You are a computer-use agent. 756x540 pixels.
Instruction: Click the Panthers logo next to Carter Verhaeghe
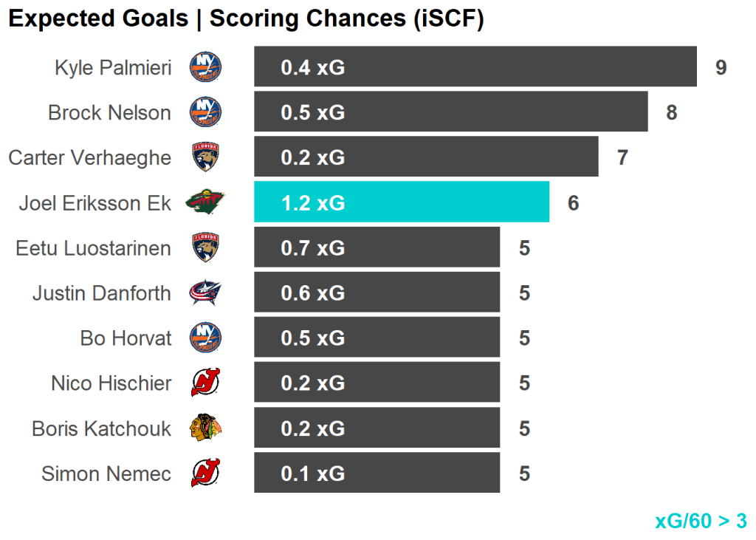[x=205, y=157]
